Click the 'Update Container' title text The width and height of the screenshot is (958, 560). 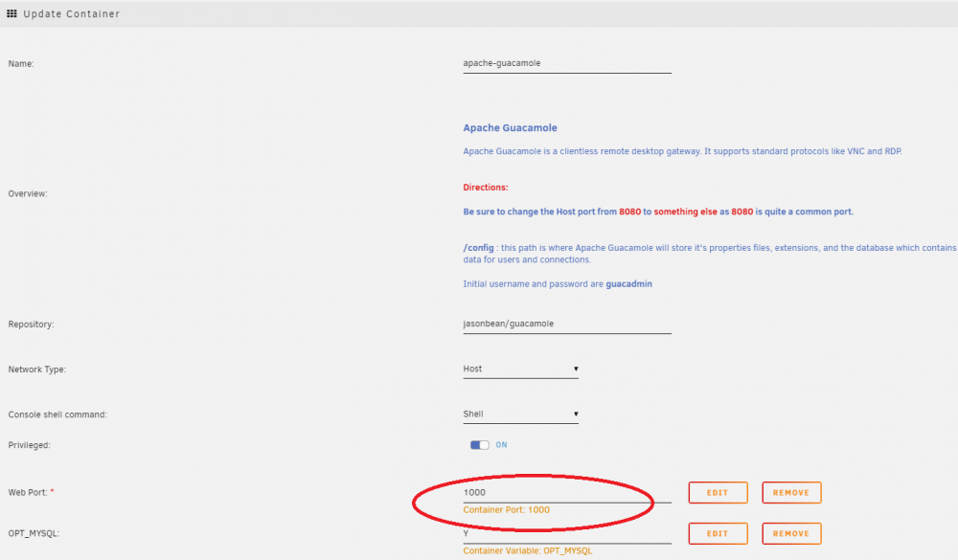tap(72, 13)
